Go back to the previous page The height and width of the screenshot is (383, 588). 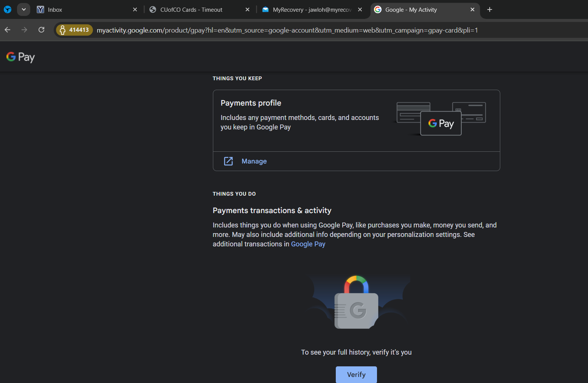(x=8, y=30)
